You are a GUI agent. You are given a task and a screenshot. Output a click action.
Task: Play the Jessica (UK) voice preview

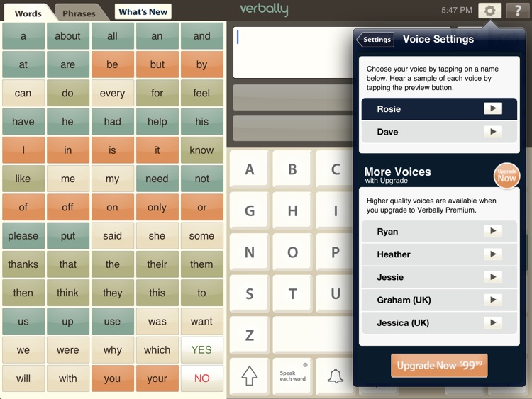click(x=493, y=322)
